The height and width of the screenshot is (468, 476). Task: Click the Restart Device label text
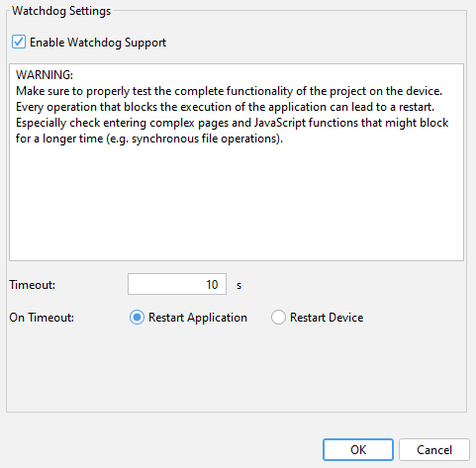327,318
